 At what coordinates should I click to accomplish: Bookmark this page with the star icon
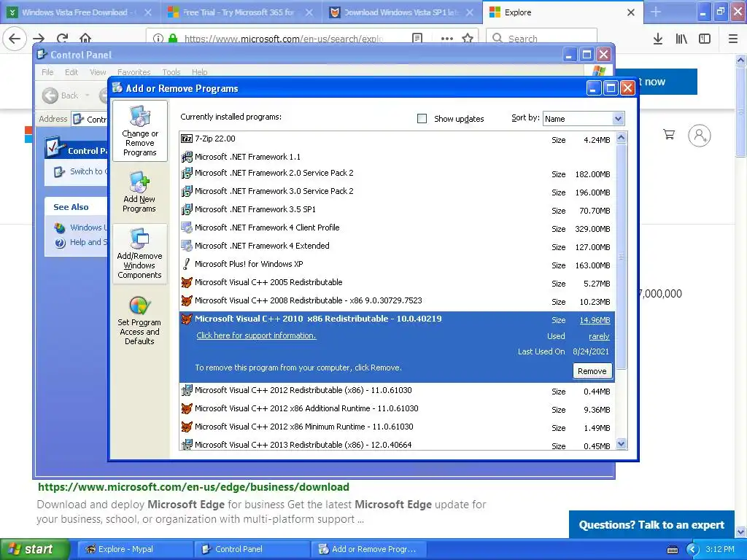(468, 38)
